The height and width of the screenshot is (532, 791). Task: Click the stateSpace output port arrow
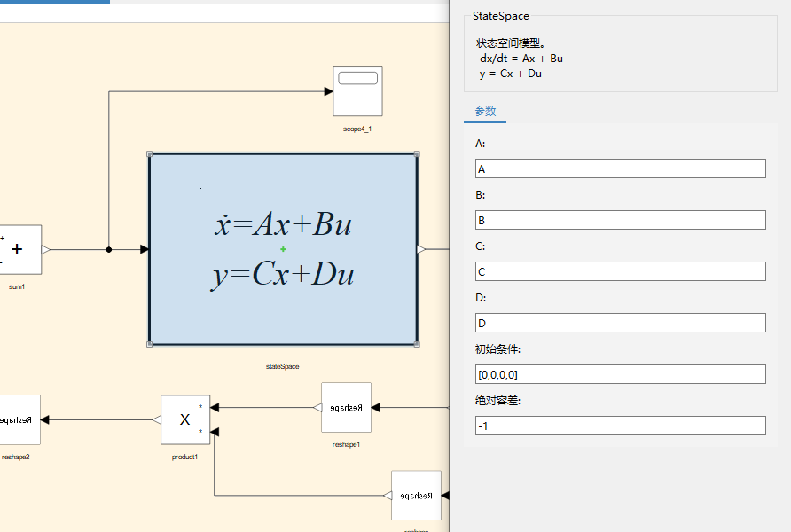[x=422, y=249]
